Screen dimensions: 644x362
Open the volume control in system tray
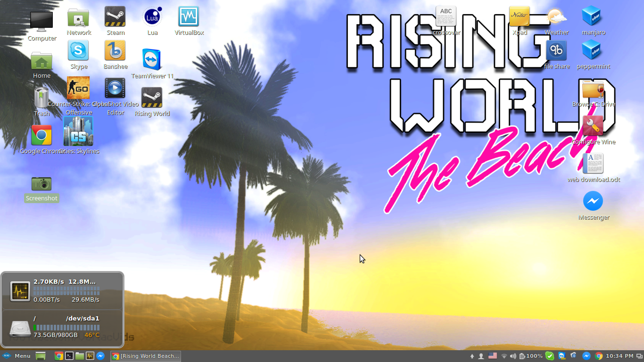pyautogui.click(x=513, y=356)
